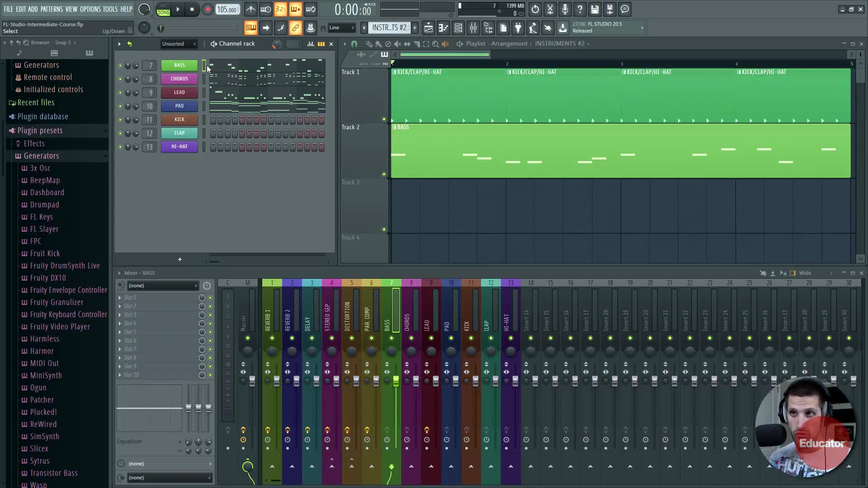Screen dimensions: 868x488
Task: Open the plugin picker plug icon
Action: (518, 28)
